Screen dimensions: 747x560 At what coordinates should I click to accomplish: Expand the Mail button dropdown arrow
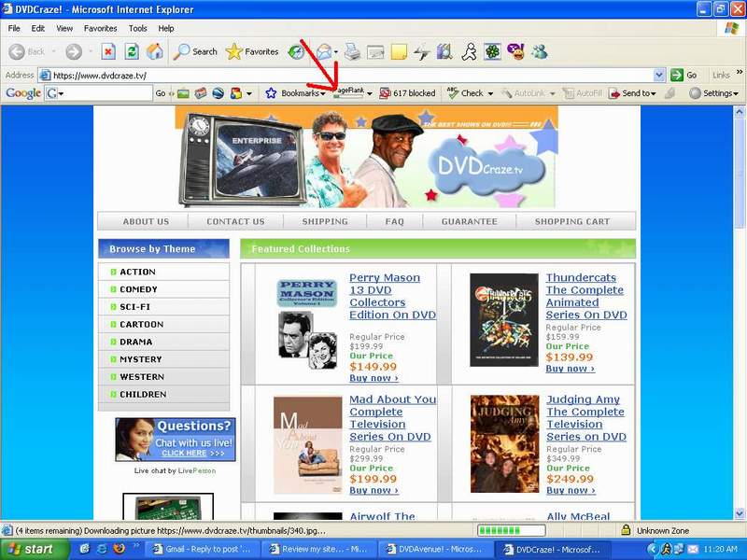coord(336,51)
